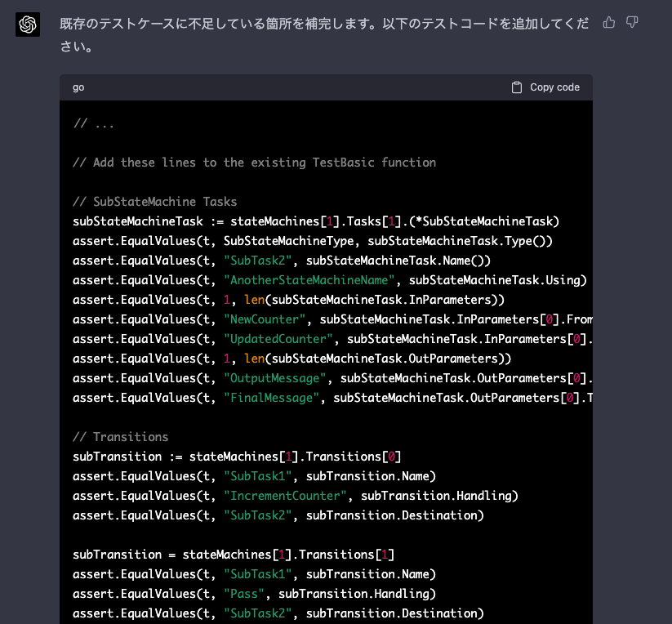Click the thumbs down feedback icon
This screenshot has height=624, width=672.
[x=632, y=22]
